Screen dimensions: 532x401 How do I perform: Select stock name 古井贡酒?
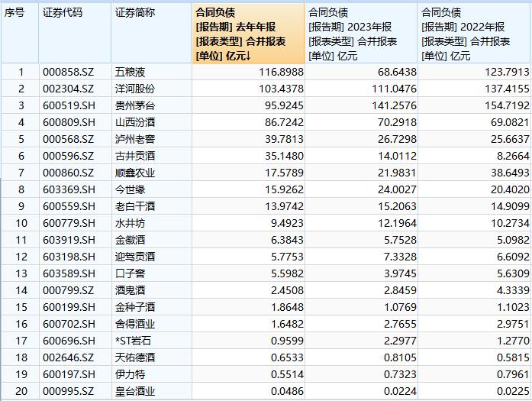134,156
